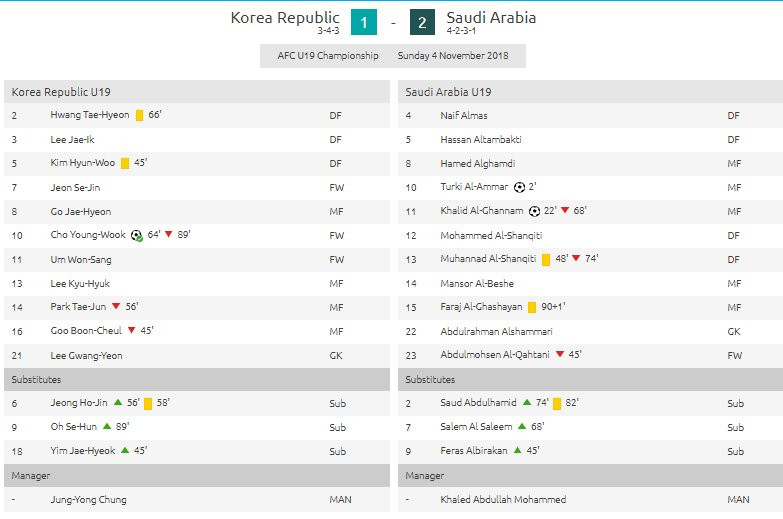Click Jeong Ho-Jin's green substituted-on arrow
The height and width of the screenshot is (519, 783).
[x=118, y=403]
